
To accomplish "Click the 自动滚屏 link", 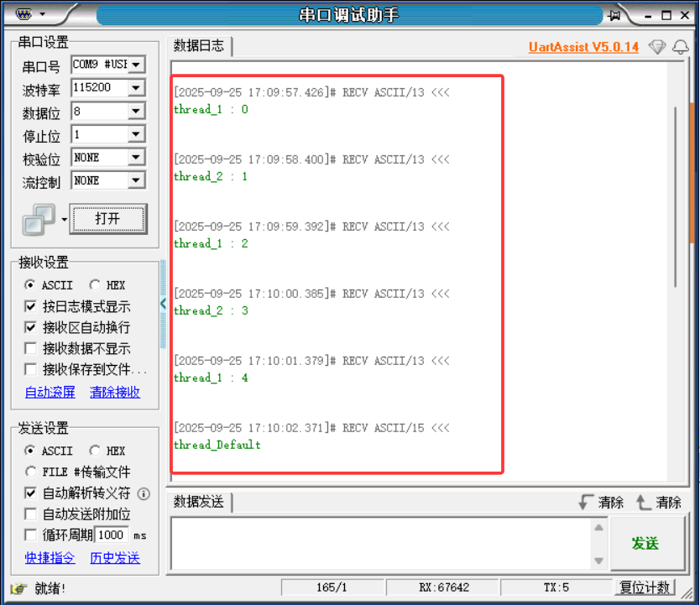I will coord(50,393).
